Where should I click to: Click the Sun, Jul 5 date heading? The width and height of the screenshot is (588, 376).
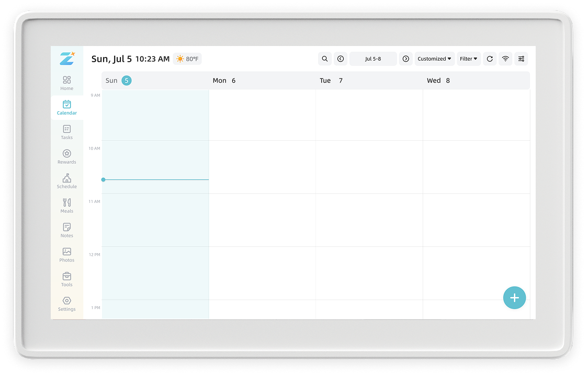112,59
